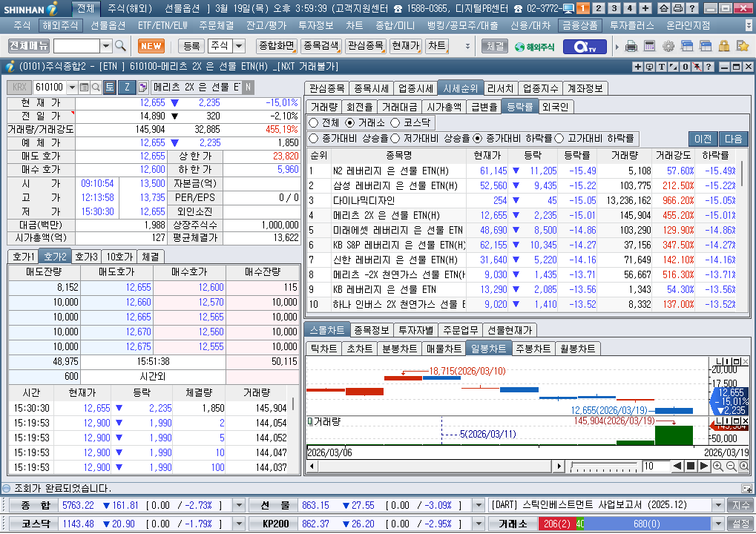Switch to the 거래대금 ranking tab
The width and height of the screenshot is (756, 534).
(x=400, y=107)
